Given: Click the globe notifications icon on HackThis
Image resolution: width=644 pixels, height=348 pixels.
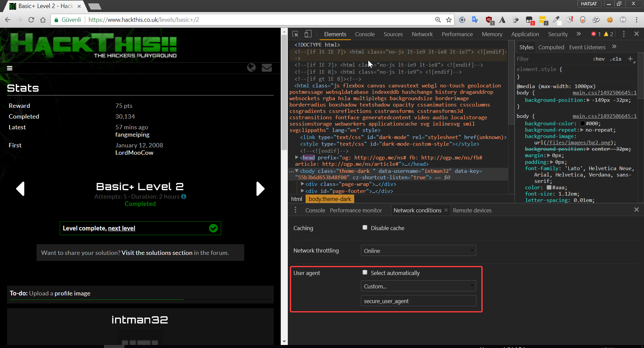Looking at the screenshot, I should [x=251, y=68].
